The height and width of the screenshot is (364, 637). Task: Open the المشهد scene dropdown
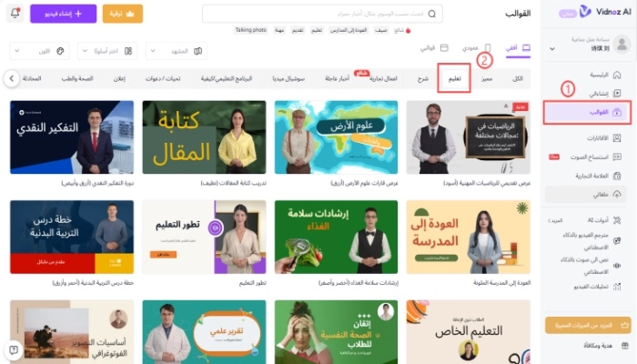coord(176,51)
